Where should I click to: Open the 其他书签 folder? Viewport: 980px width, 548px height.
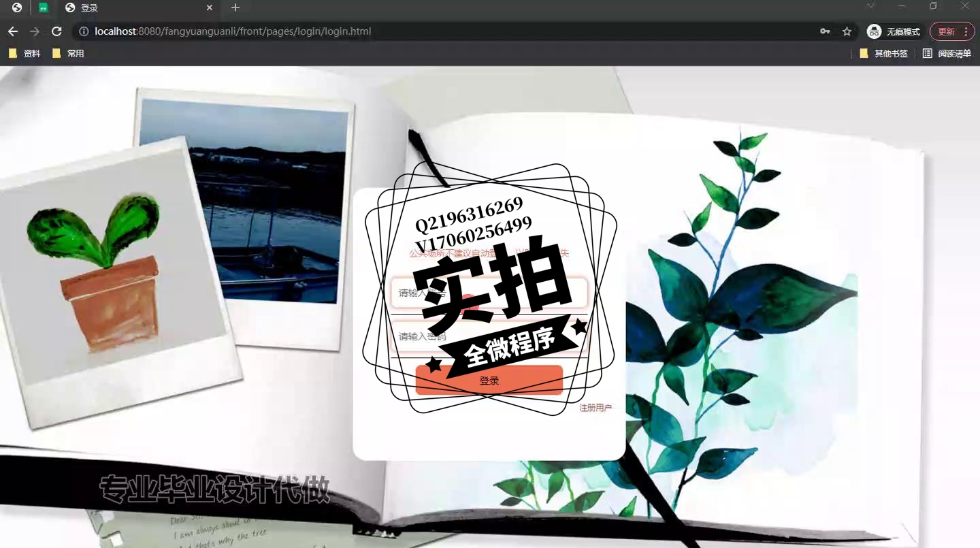click(883, 53)
